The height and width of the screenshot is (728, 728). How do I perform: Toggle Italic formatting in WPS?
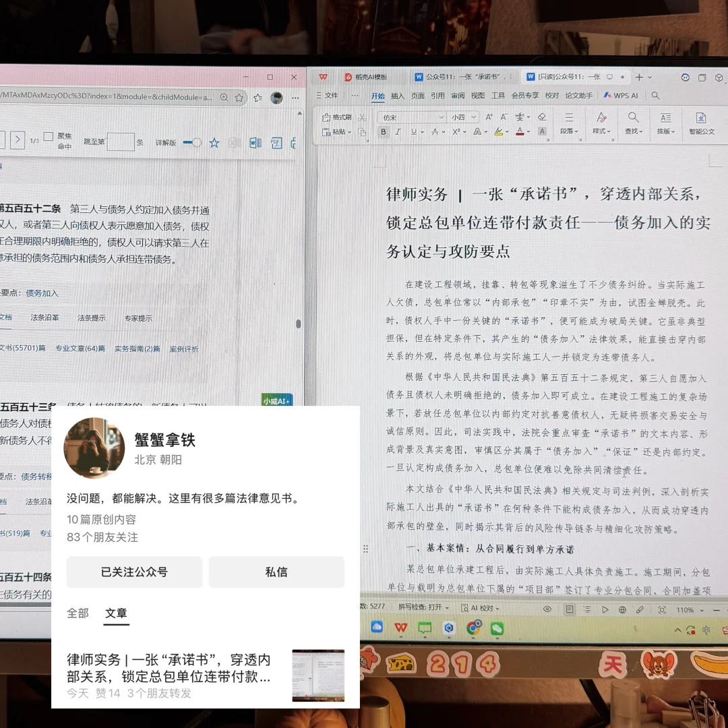(x=398, y=132)
